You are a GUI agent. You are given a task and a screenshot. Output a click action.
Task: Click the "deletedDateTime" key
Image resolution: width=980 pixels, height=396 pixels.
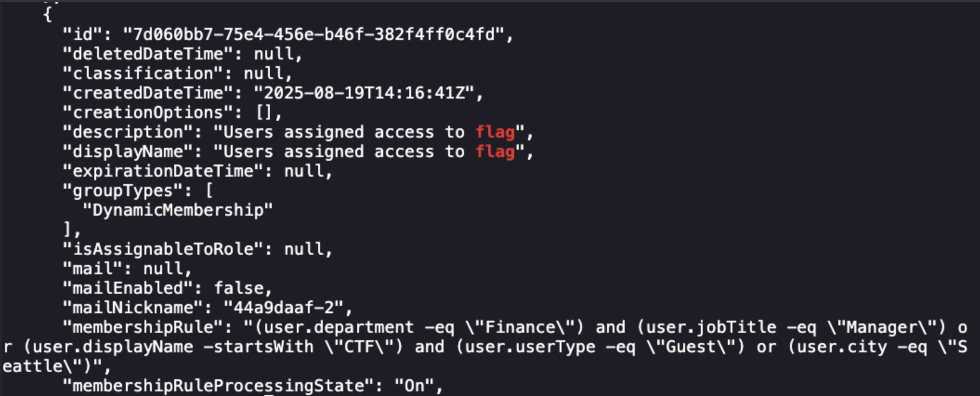[147, 54]
